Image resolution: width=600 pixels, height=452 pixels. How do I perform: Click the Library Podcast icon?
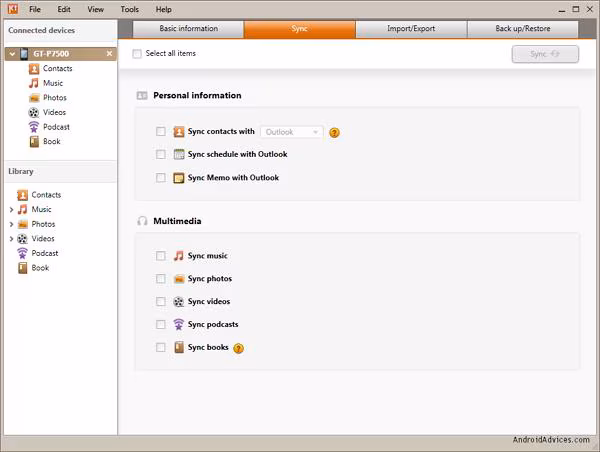23,253
